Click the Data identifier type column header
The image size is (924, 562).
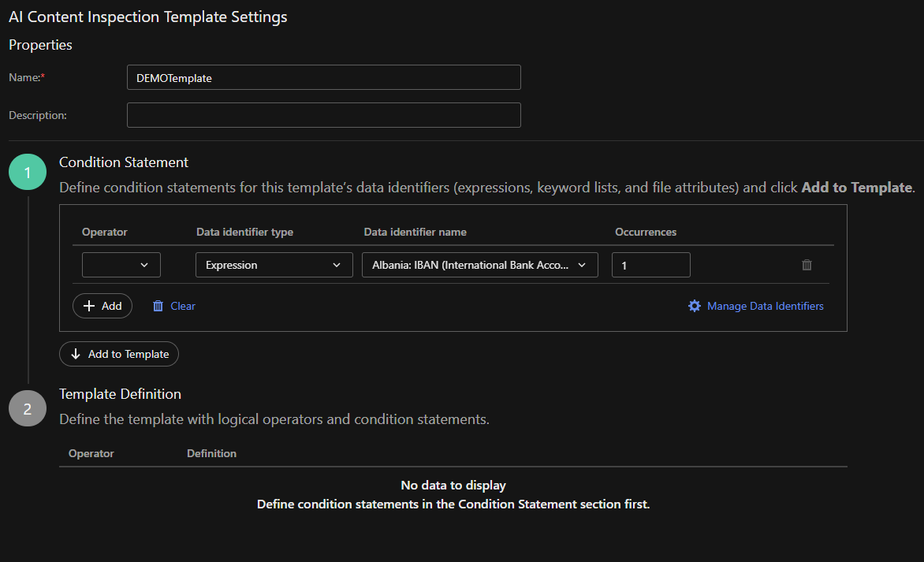(244, 232)
